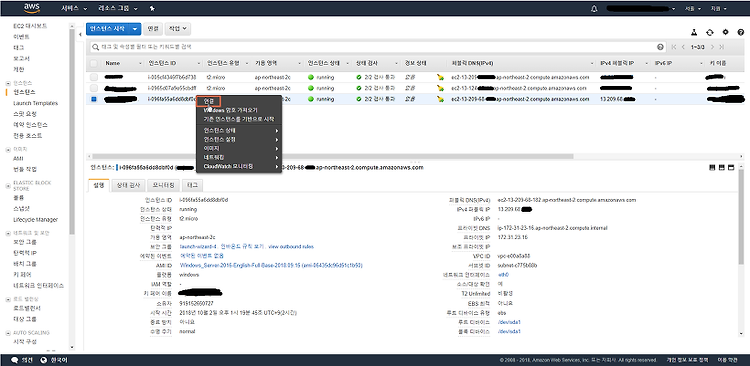Choose 연결 in the context menu
Screen dimensions: 750x366
(x=210, y=101)
